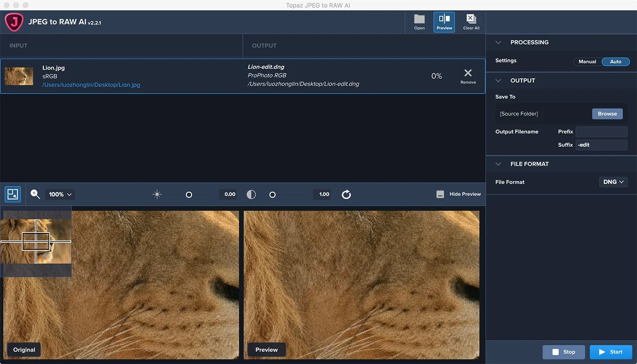Open the 100% zoom level dropdown

(x=60, y=194)
